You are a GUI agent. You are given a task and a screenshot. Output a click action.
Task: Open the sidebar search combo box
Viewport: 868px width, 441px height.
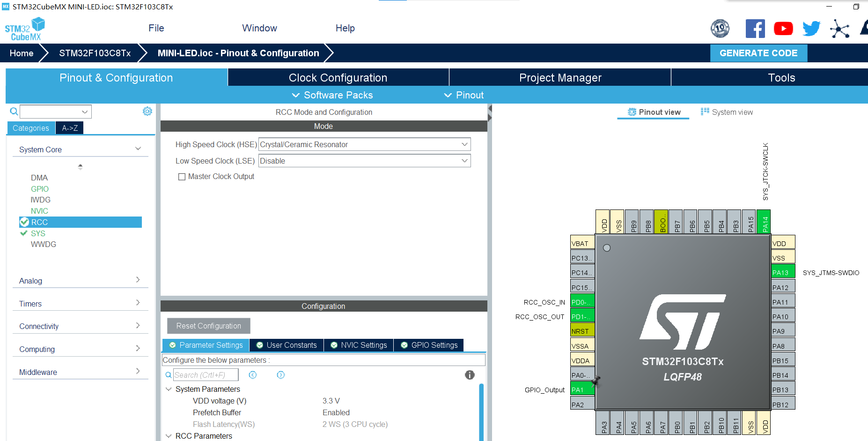click(55, 112)
